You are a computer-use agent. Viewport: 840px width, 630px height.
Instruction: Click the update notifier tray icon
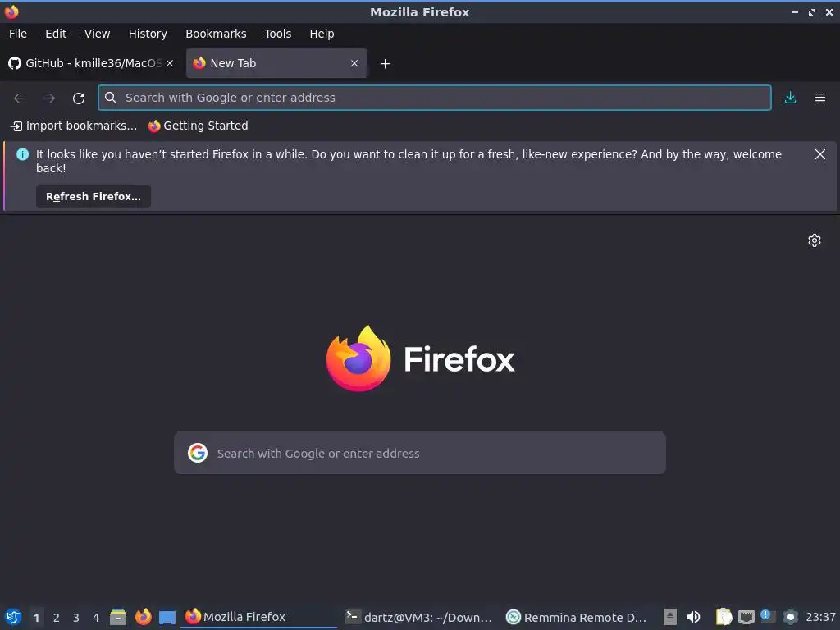coord(768,617)
